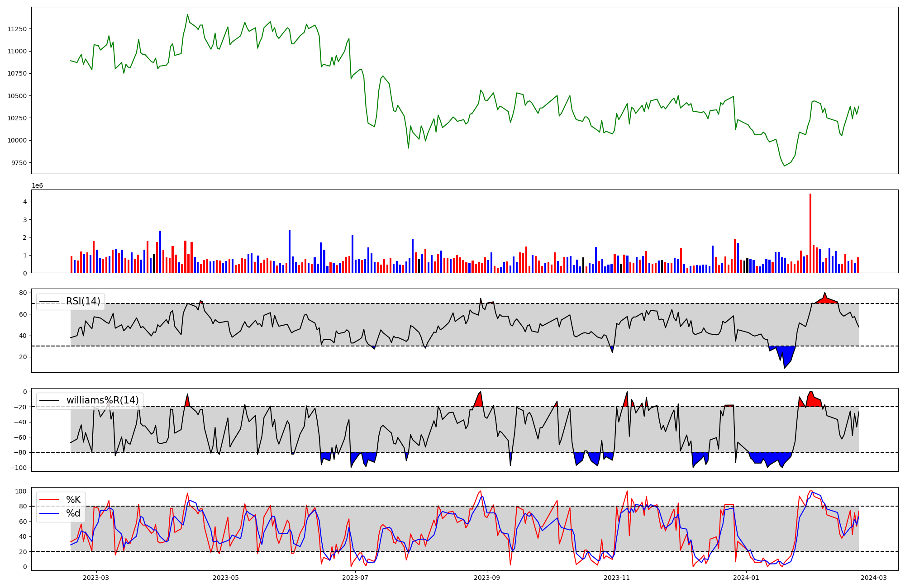The image size is (905, 588).
Task: Click the %d legend entry
Action: (x=73, y=513)
